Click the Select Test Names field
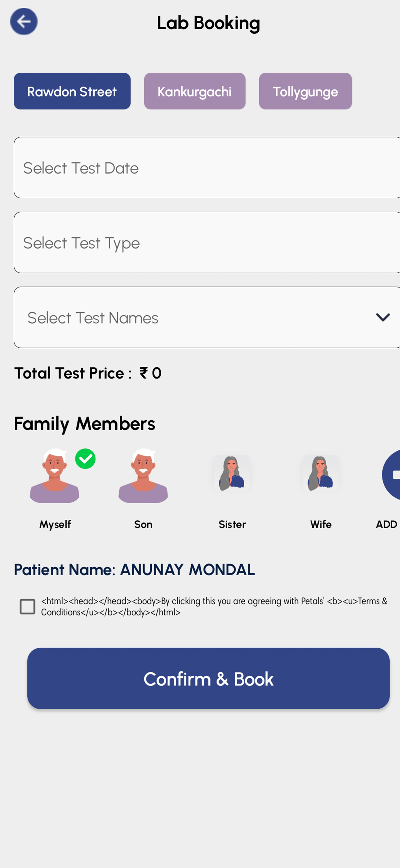The width and height of the screenshot is (400, 868). coord(207,317)
